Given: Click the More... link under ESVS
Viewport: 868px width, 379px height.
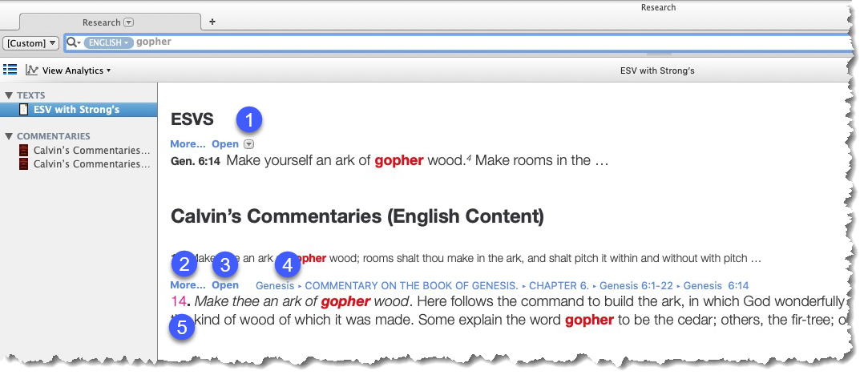Looking at the screenshot, I should [x=188, y=144].
